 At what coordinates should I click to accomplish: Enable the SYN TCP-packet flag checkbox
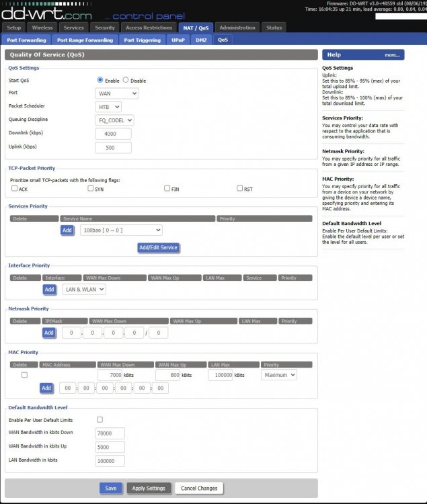coord(91,189)
